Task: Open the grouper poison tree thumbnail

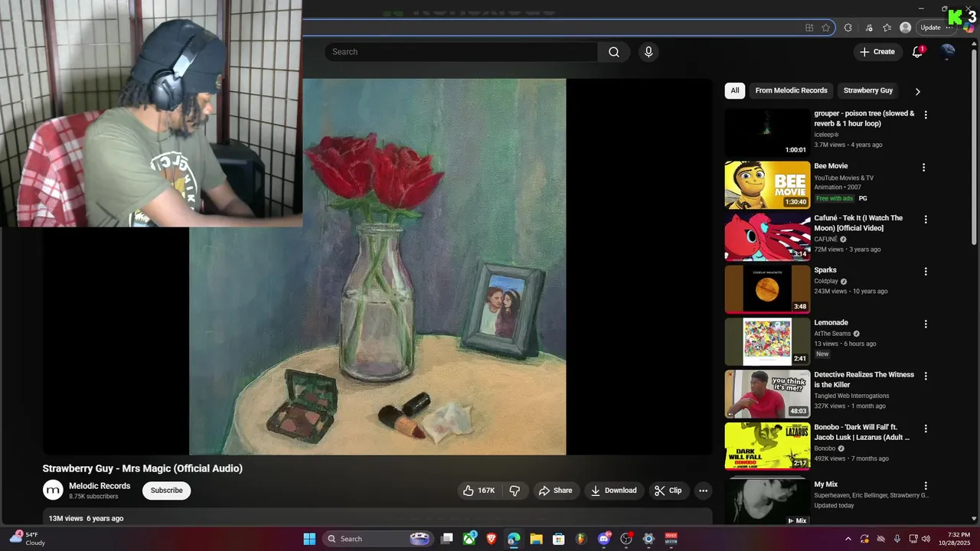Action: [767, 132]
